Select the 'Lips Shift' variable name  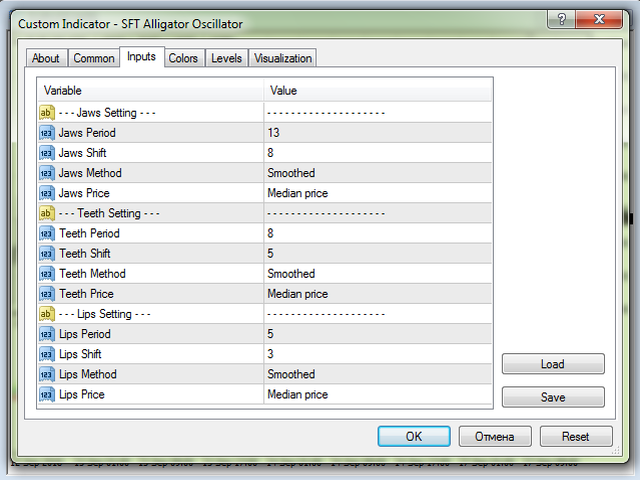pos(80,354)
